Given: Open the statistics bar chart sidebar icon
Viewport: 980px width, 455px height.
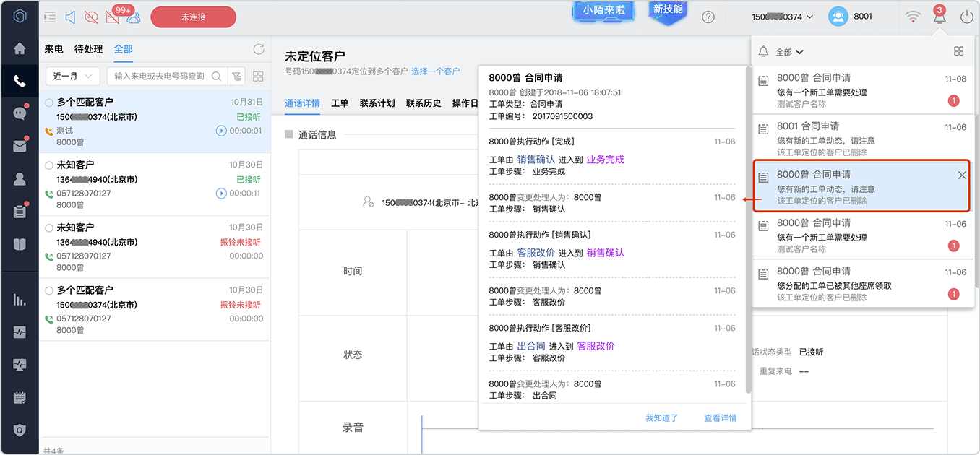Looking at the screenshot, I should pyautogui.click(x=20, y=299).
